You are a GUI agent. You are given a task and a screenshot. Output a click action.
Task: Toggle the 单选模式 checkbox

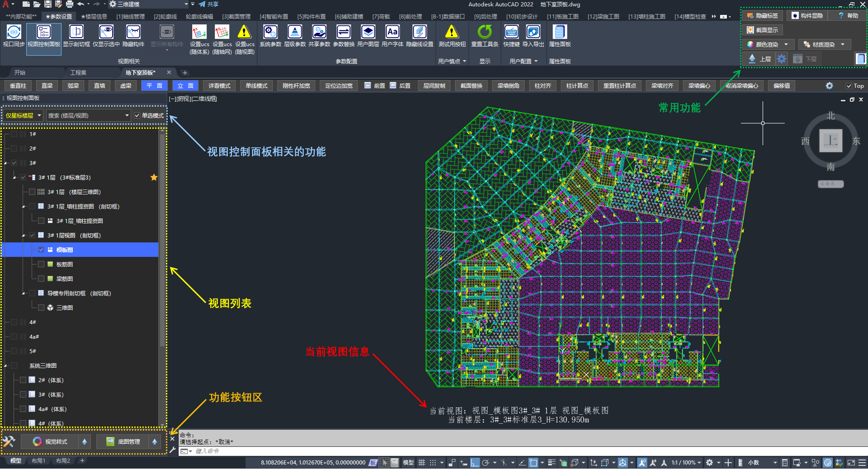click(x=137, y=116)
